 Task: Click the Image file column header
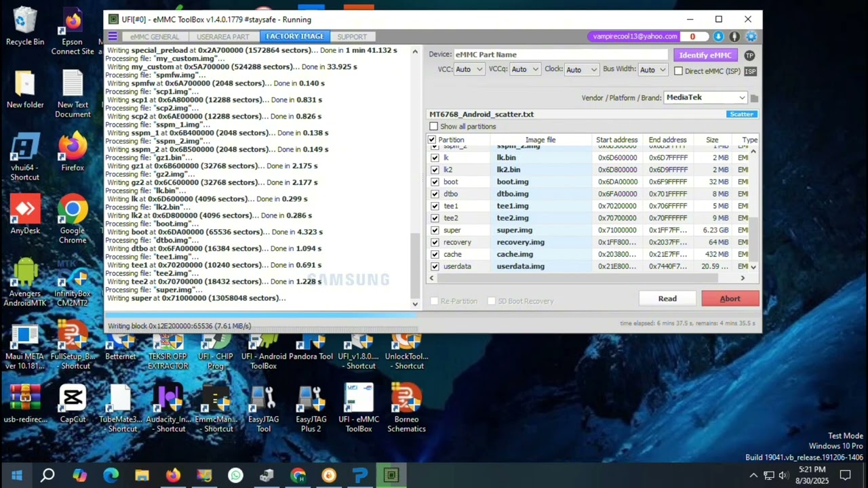coord(540,140)
